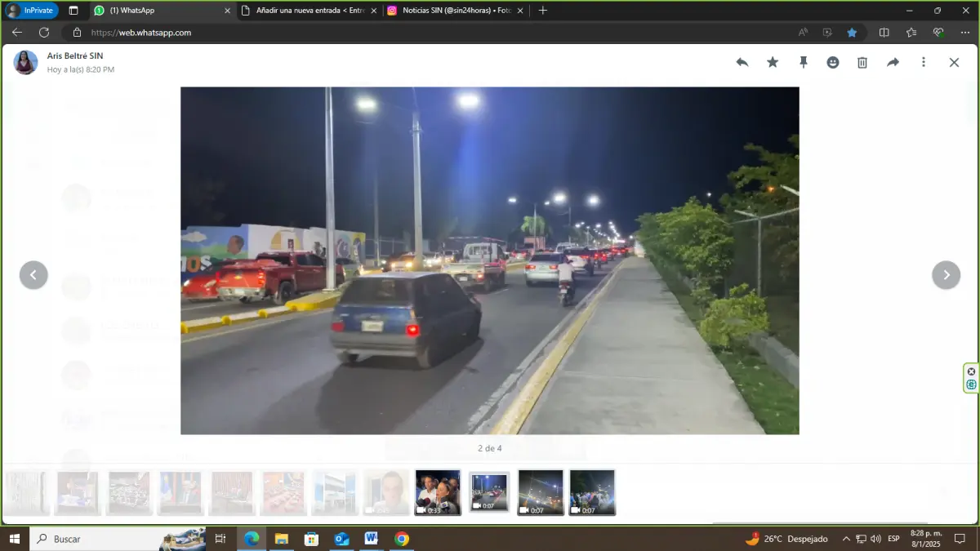Go to the next media item
980x551 pixels.
(946, 275)
